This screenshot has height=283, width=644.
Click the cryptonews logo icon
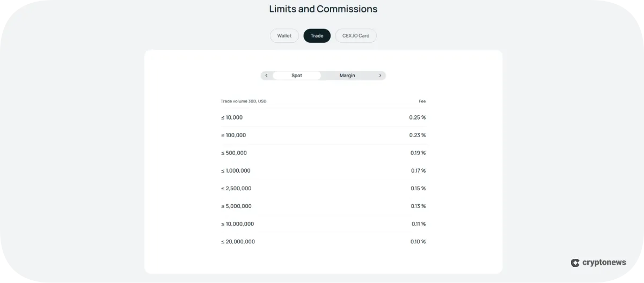tap(575, 263)
